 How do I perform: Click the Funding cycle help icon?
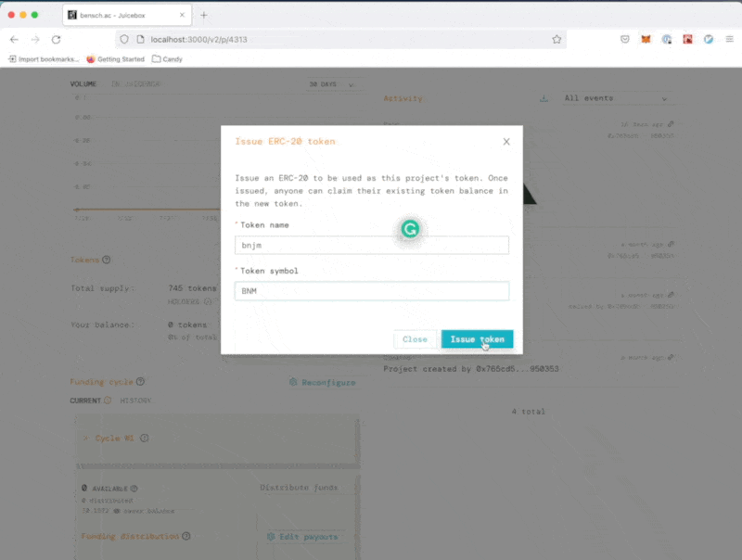pyautogui.click(x=141, y=381)
